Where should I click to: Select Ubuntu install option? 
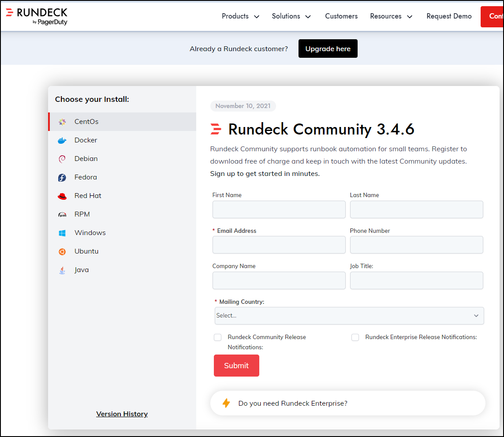122,251
